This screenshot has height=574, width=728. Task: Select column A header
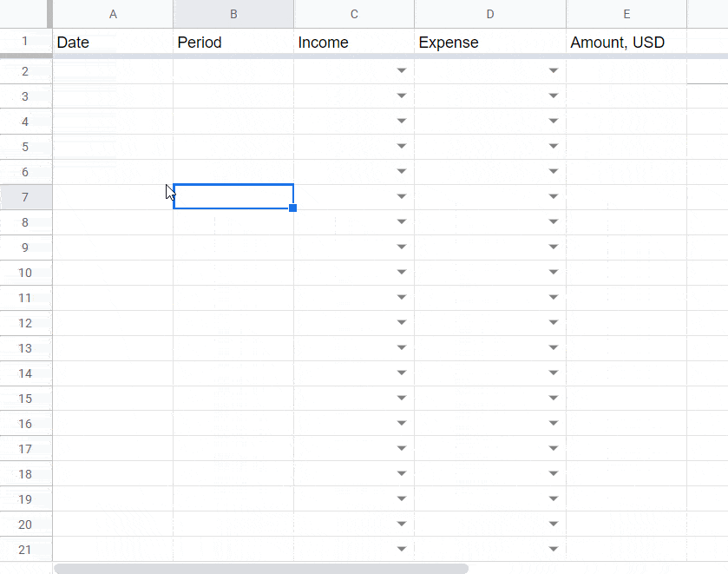click(x=113, y=14)
